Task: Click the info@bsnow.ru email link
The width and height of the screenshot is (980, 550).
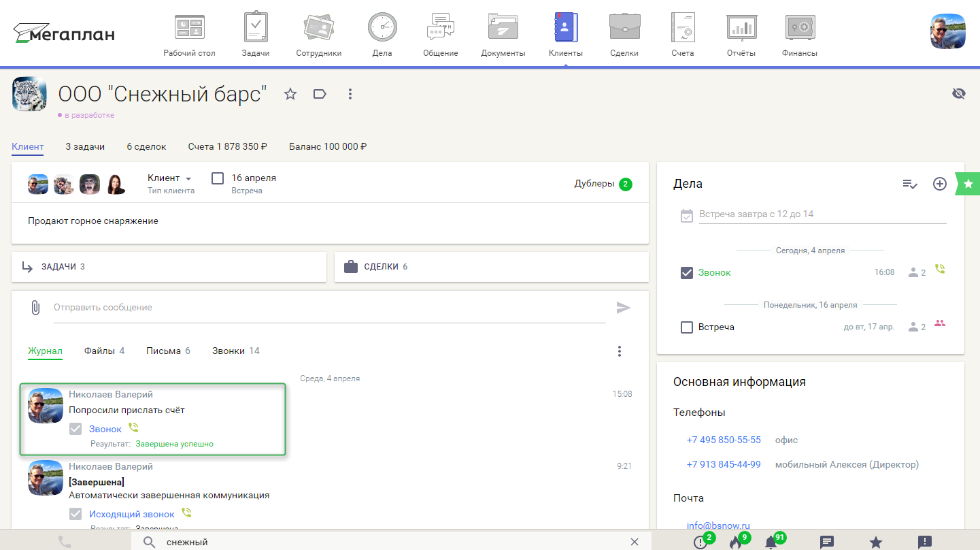Action: pos(718,525)
